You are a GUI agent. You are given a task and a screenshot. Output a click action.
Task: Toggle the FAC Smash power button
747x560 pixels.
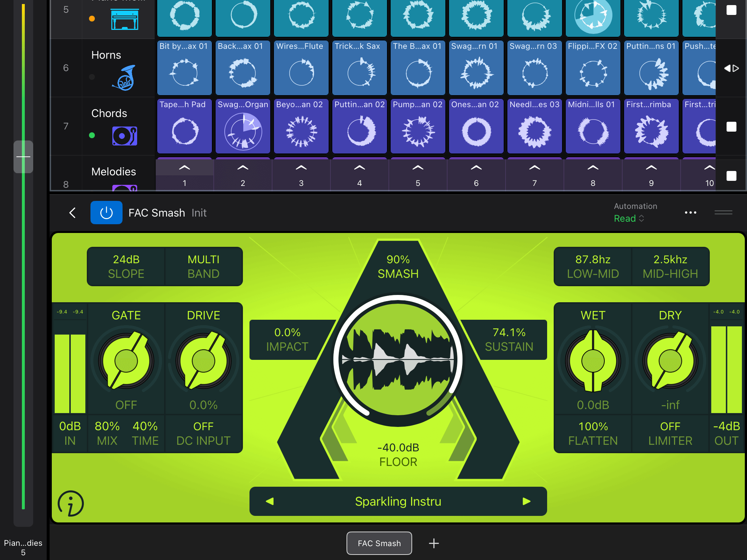(x=106, y=213)
